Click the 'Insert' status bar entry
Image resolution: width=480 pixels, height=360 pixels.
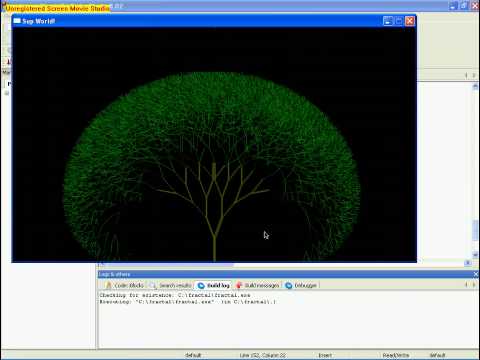[x=325, y=355]
